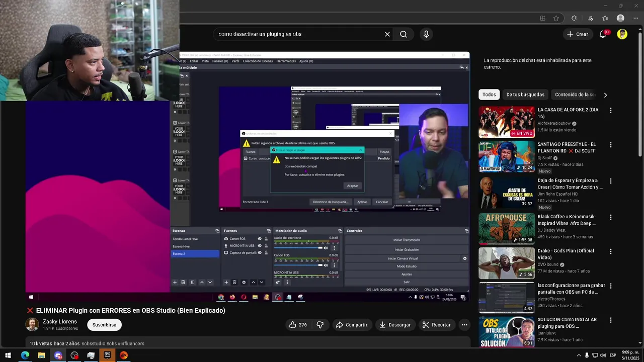Open more actions menu under the video
Viewport: 644px width, 362px height.
pyautogui.click(x=464, y=325)
